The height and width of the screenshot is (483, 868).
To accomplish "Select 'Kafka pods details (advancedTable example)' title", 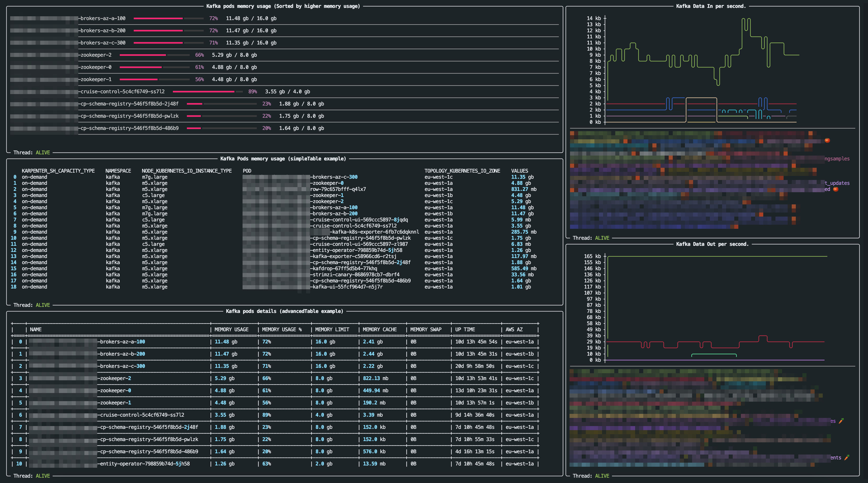I will click(285, 311).
